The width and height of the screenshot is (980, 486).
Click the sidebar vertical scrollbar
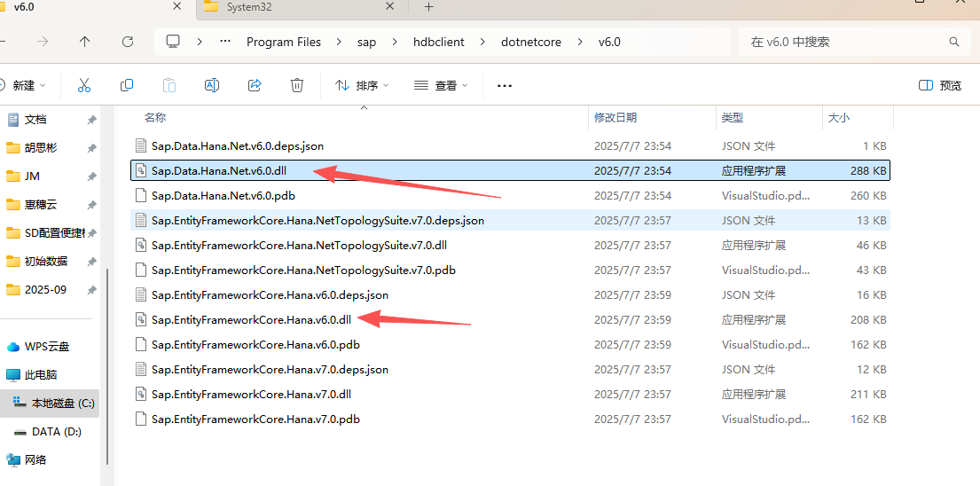coord(107,366)
